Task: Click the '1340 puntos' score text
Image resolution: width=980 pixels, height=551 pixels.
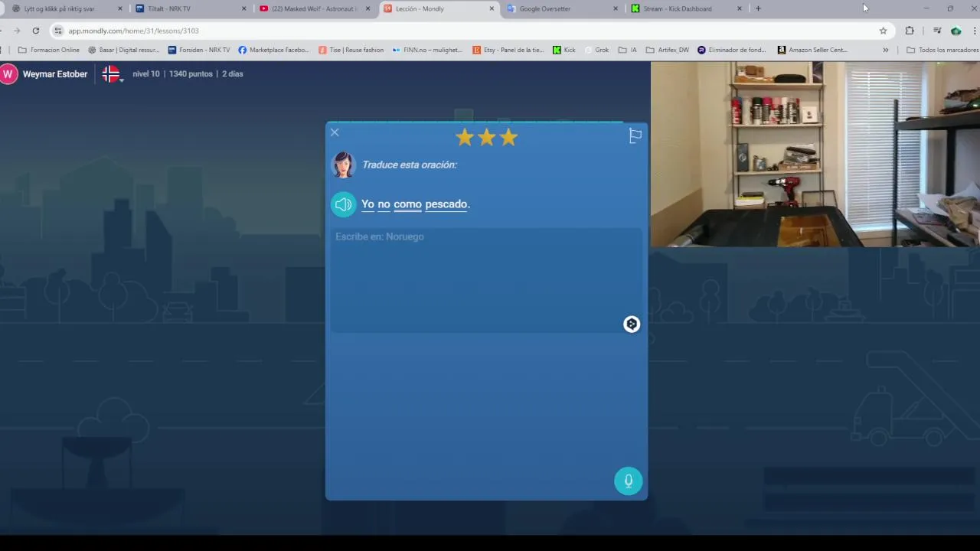Action: tap(191, 74)
